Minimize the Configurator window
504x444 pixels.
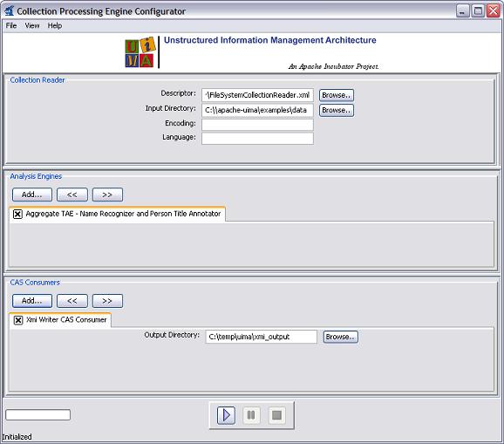(x=462, y=11)
